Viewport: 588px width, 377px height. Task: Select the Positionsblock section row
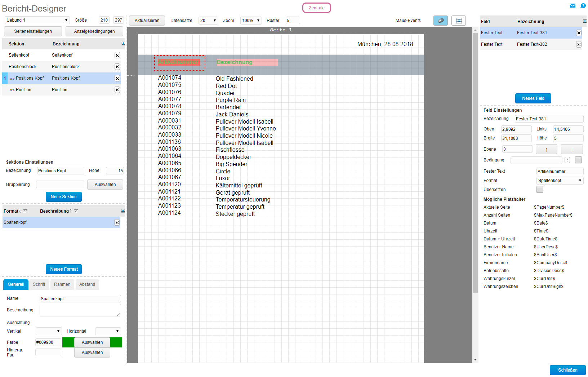tap(61, 67)
